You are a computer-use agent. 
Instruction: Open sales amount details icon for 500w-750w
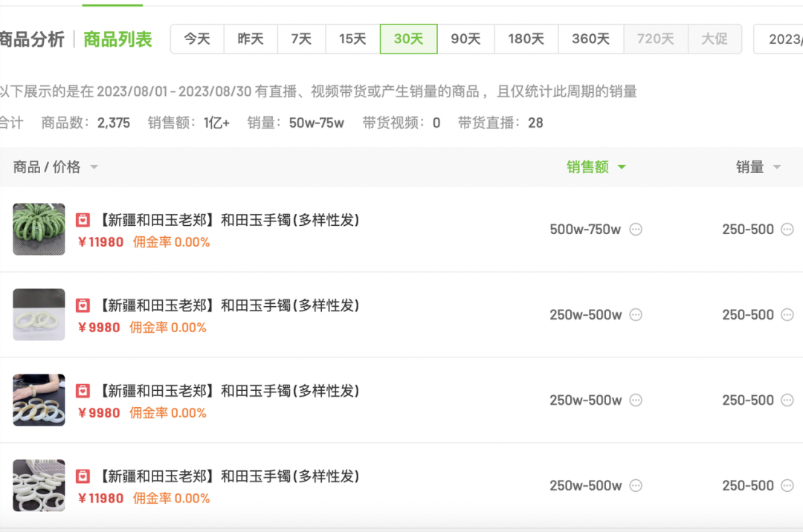tap(636, 230)
